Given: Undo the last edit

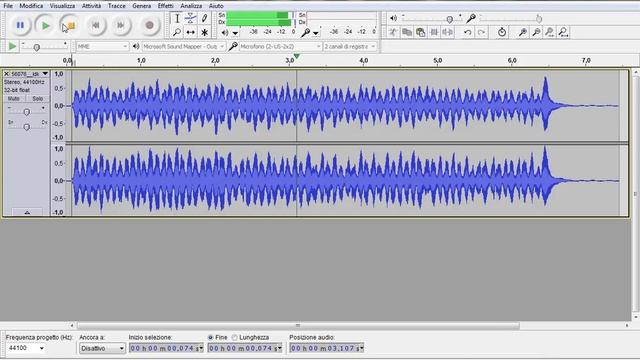Looking at the screenshot, I should 468,32.
